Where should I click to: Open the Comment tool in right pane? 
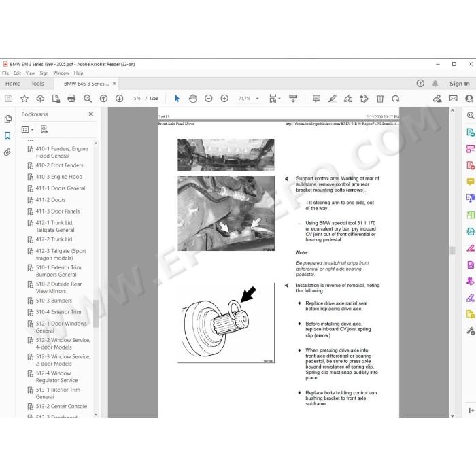click(471, 182)
